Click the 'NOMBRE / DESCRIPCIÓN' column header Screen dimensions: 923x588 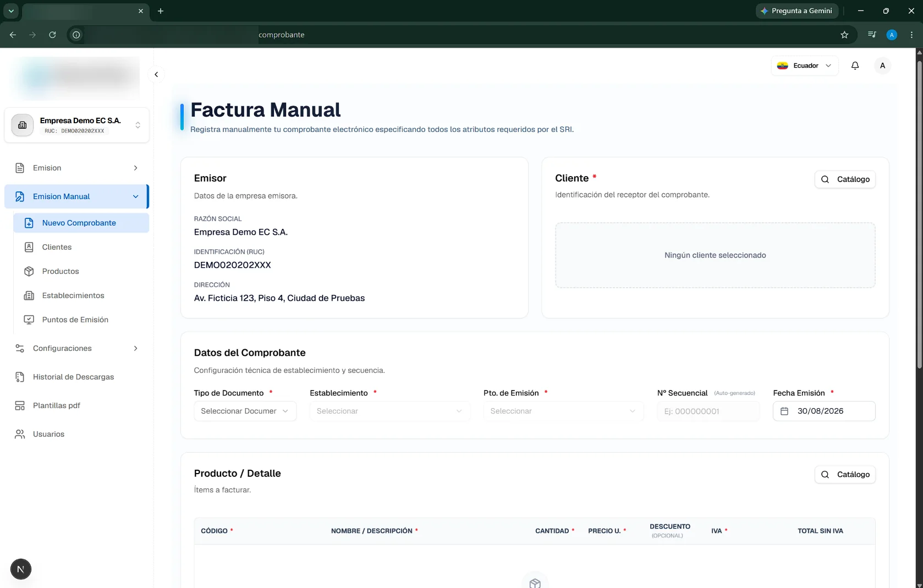[372, 531]
